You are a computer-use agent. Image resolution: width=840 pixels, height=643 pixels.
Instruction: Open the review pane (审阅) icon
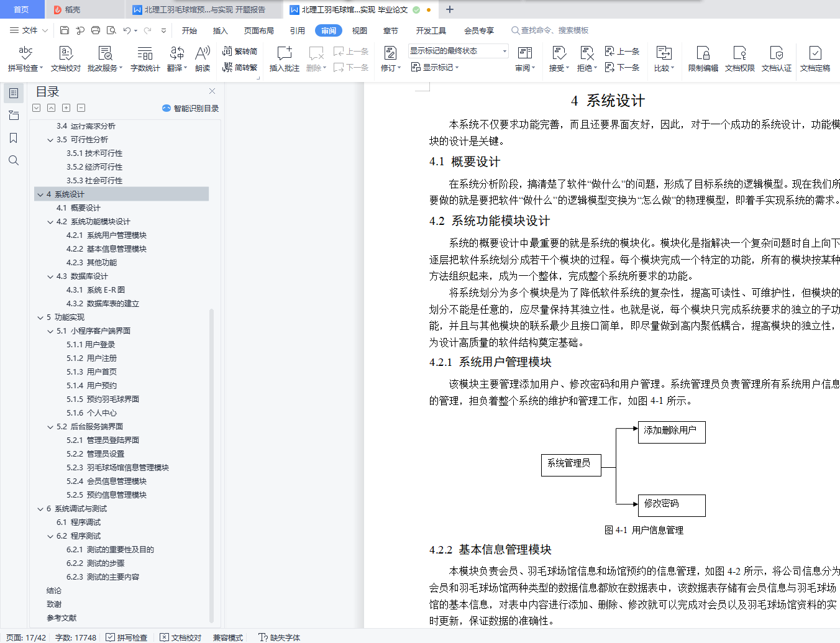pos(525,59)
